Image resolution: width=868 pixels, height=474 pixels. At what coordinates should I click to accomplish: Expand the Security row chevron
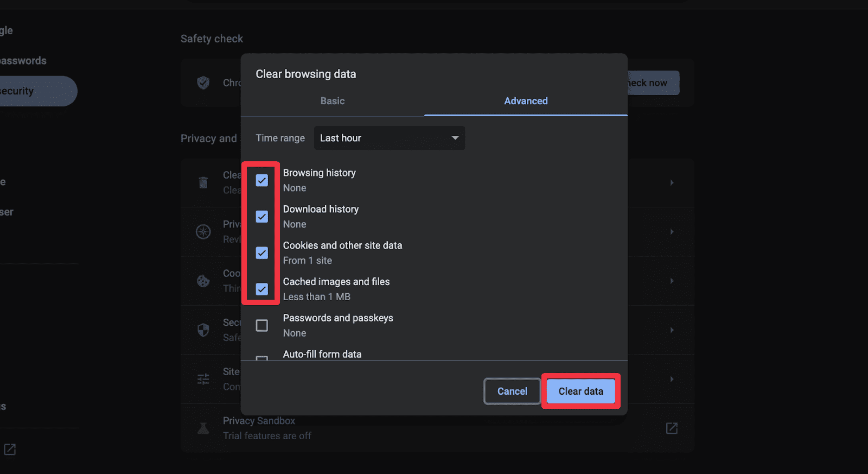pyautogui.click(x=672, y=330)
